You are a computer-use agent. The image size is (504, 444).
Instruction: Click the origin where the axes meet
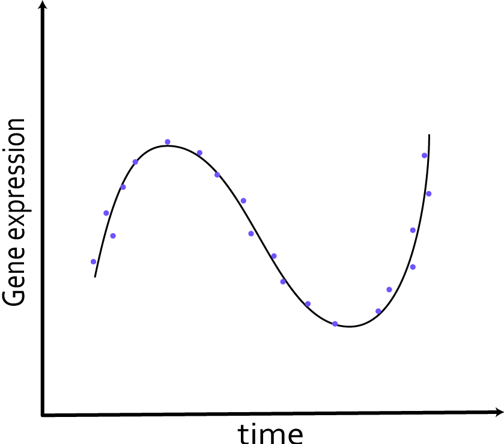[x=42, y=413]
